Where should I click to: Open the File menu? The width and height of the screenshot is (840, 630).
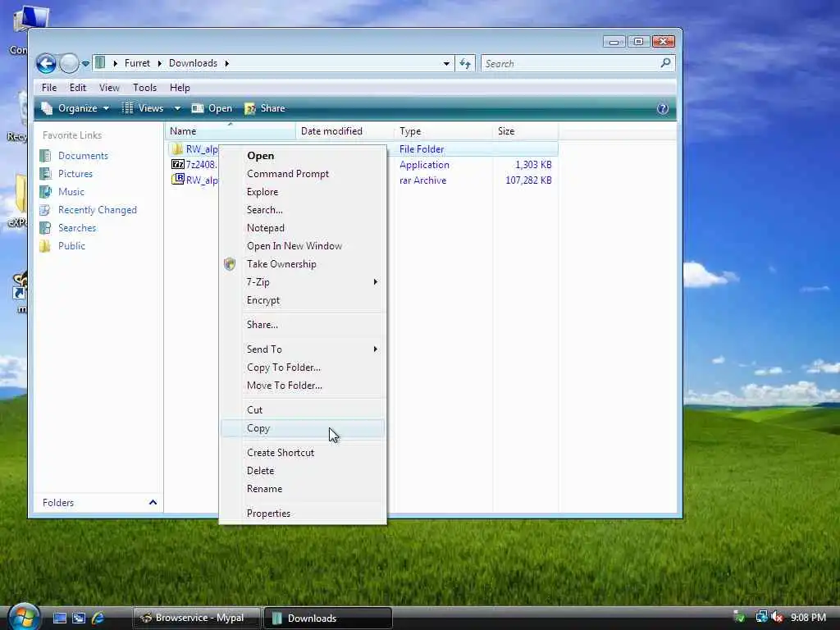click(48, 87)
